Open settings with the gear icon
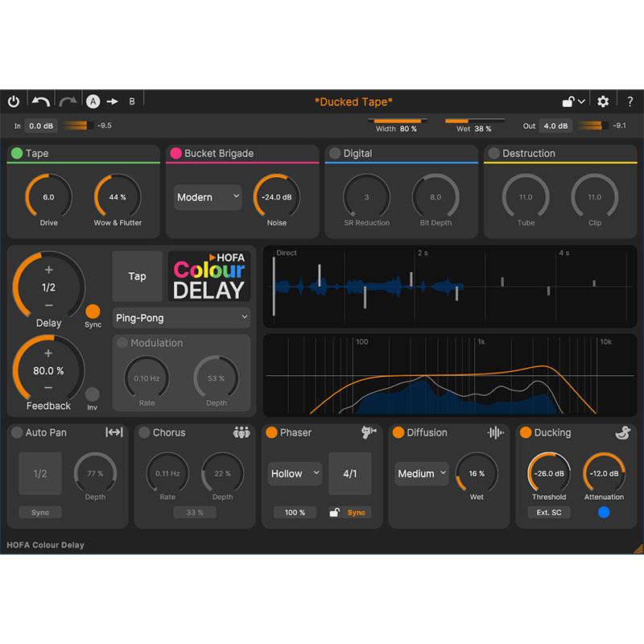 click(603, 101)
